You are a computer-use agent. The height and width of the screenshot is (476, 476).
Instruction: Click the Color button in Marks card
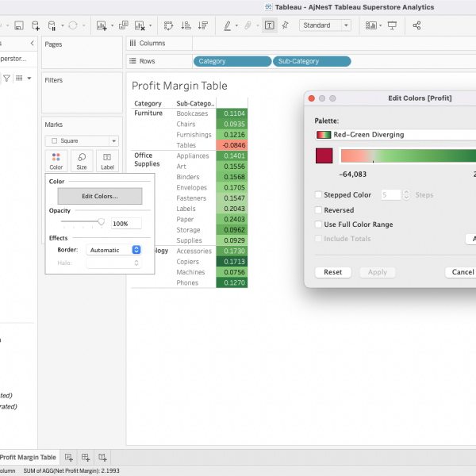click(x=56, y=161)
